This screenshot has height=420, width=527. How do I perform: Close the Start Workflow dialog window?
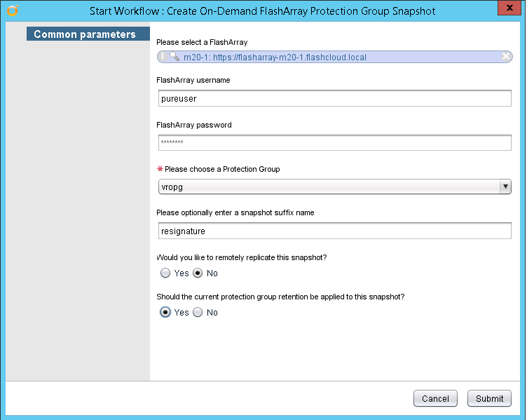(x=509, y=8)
